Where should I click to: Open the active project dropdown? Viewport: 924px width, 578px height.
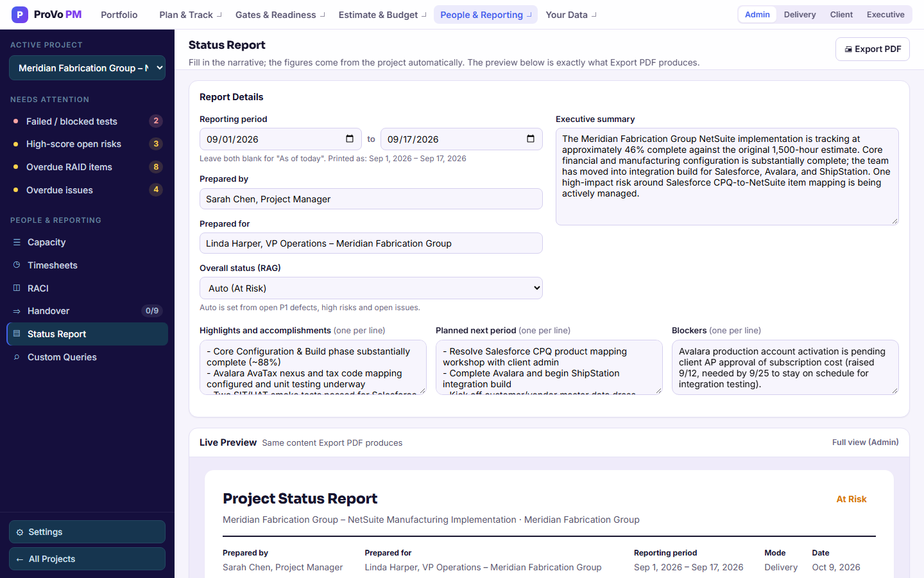point(87,68)
